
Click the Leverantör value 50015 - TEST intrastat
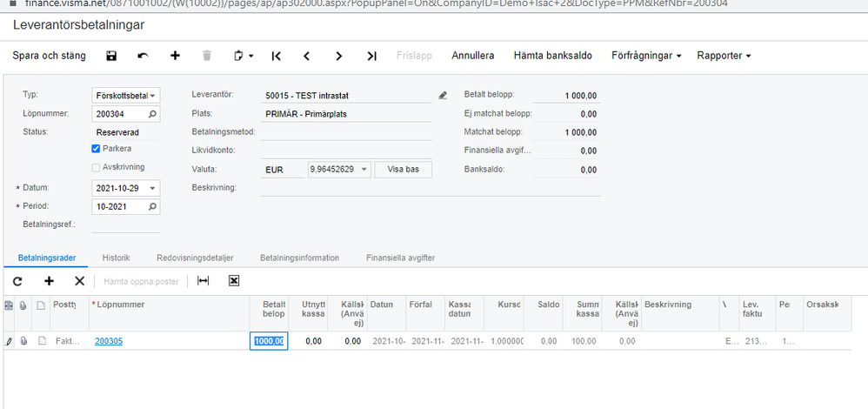[346, 96]
